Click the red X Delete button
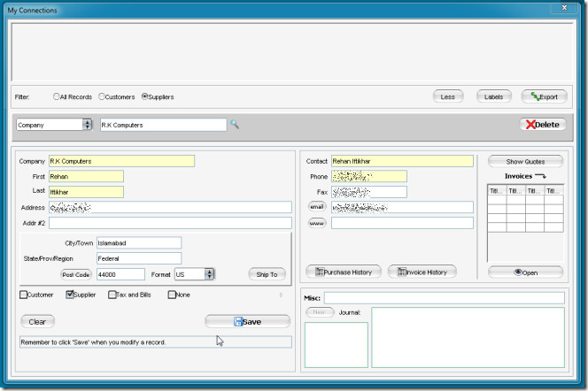Viewport: 588px width, 391px height. click(x=543, y=125)
